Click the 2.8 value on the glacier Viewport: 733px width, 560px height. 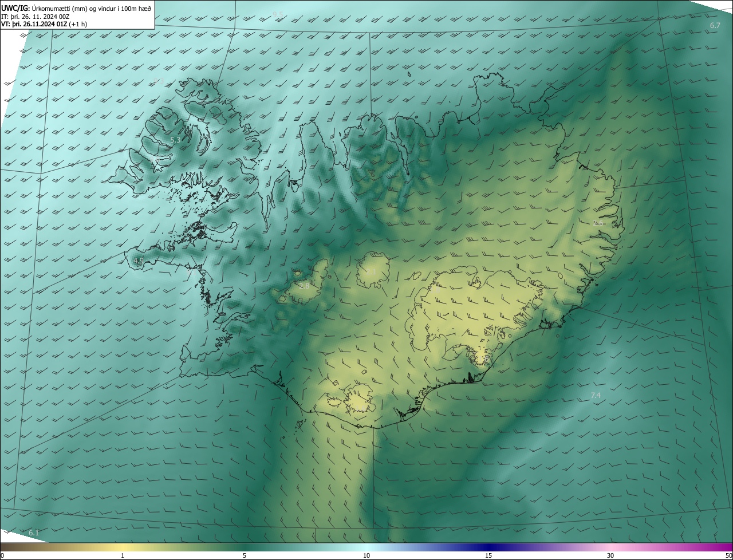304,286
